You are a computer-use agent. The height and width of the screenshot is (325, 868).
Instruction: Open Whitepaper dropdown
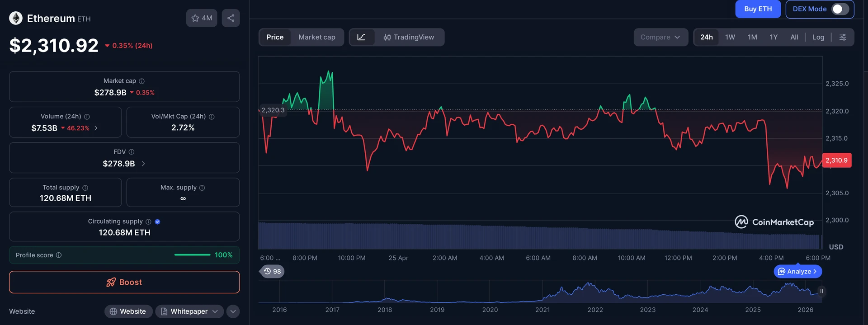[x=189, y=311]
